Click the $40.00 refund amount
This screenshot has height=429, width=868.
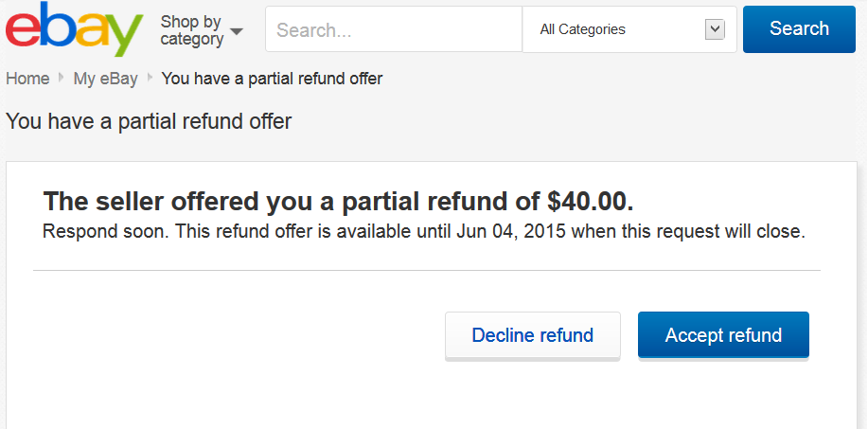(590, 202)
